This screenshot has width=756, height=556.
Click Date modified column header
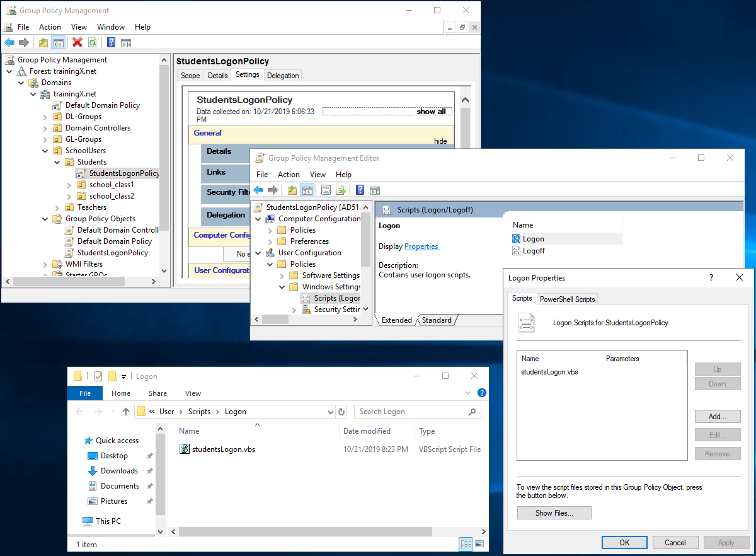click(x=367, y=431)
